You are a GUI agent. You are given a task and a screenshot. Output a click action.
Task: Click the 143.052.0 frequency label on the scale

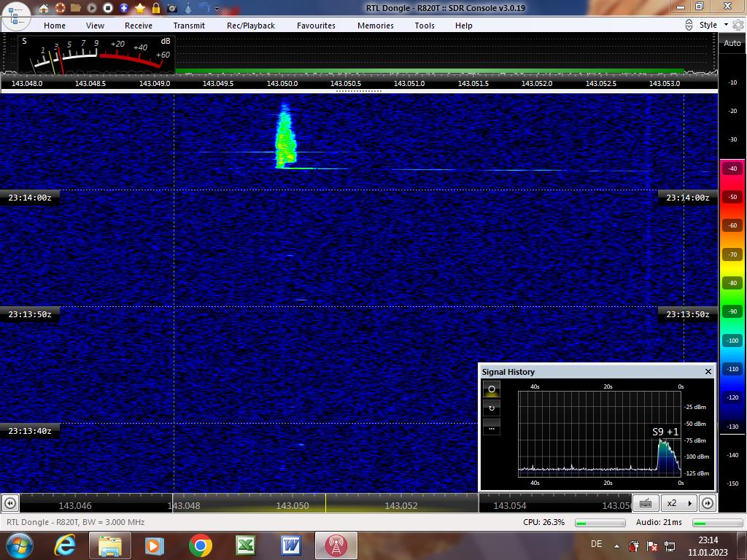pyautogui.click(x=537, y=83)
